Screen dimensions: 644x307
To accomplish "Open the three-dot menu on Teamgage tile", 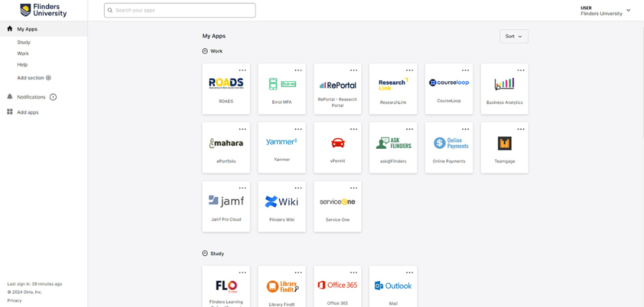I will point(521,129).
